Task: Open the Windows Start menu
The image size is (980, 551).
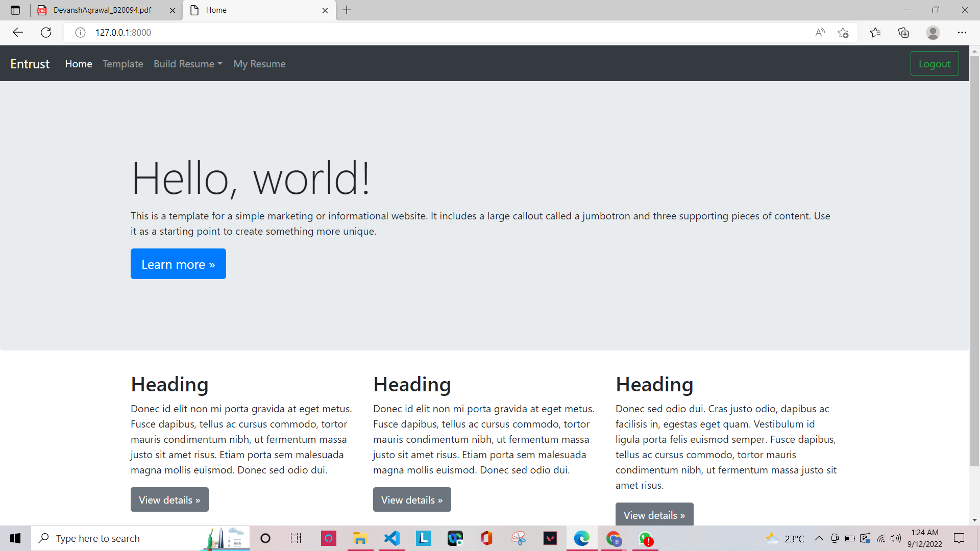Action: (15, 538)
